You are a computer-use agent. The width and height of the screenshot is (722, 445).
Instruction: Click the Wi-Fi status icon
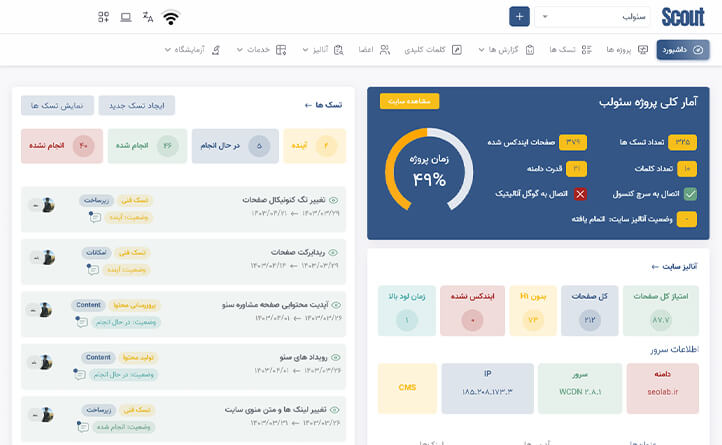171,17
